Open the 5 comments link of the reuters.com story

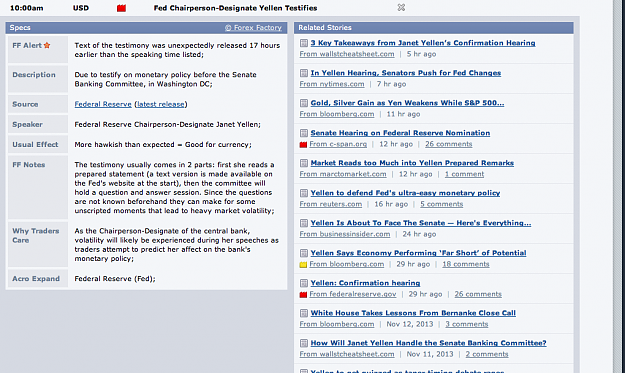click(x=442, y=204)
